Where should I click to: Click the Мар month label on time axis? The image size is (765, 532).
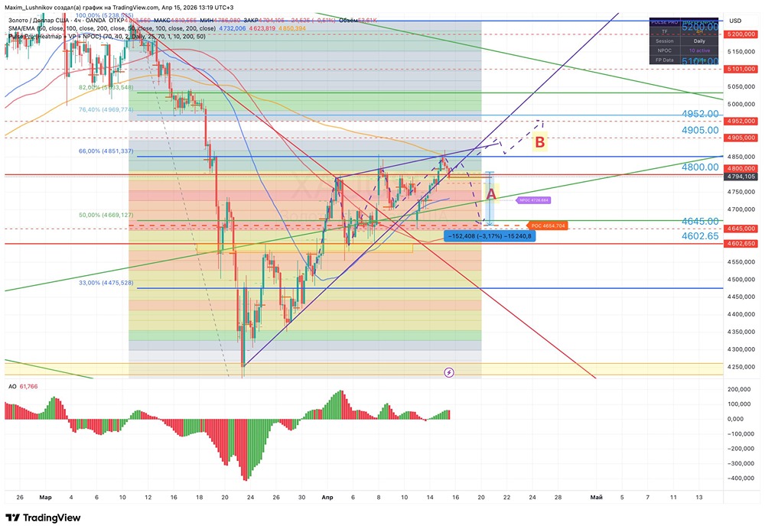[45, 498]
